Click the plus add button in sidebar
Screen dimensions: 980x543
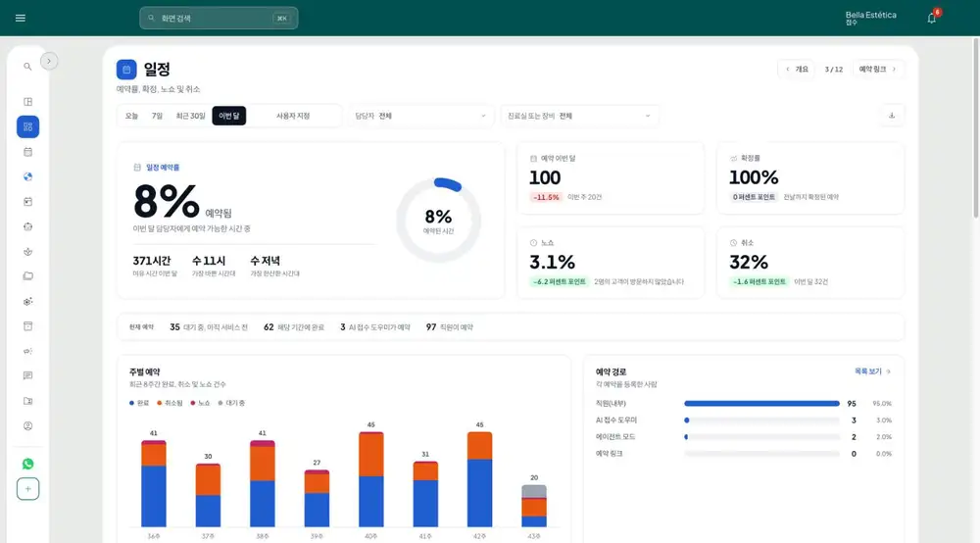[x=27, y=489]
